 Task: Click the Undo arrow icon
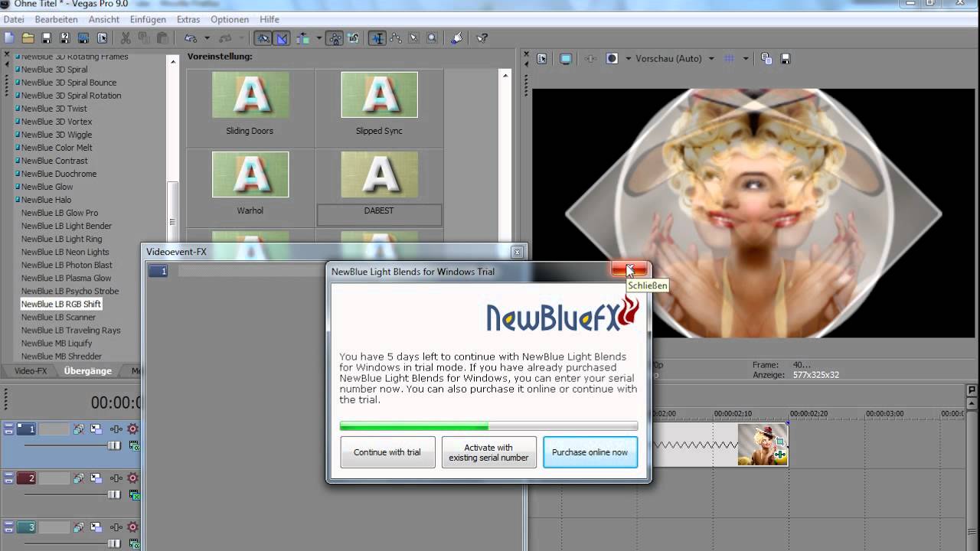point(190,38)
